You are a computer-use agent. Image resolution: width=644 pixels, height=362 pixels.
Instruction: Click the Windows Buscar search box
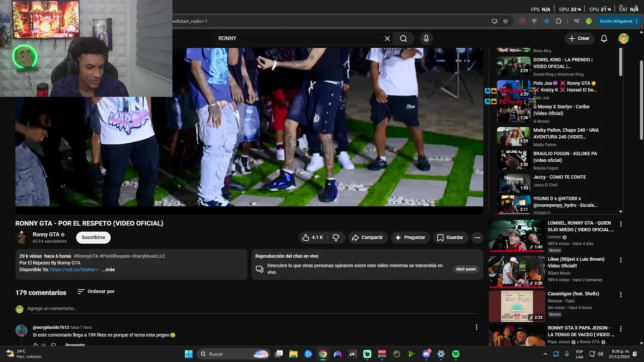(x=234, y=354)
